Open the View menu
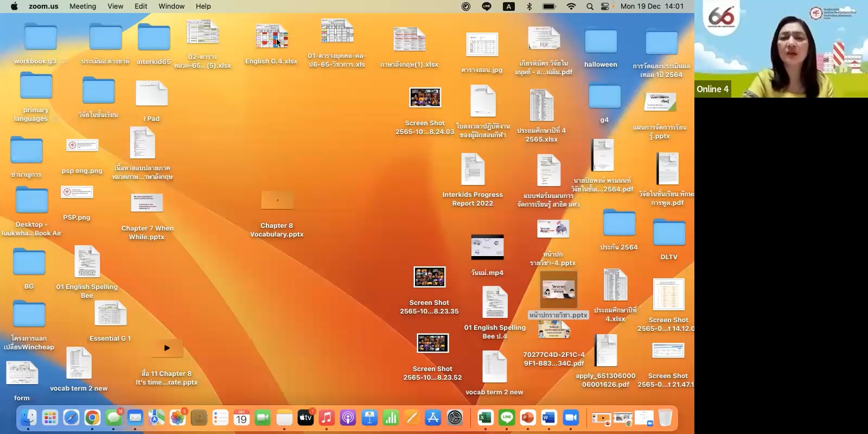This screenshot has height=434, width=868. 115,7
